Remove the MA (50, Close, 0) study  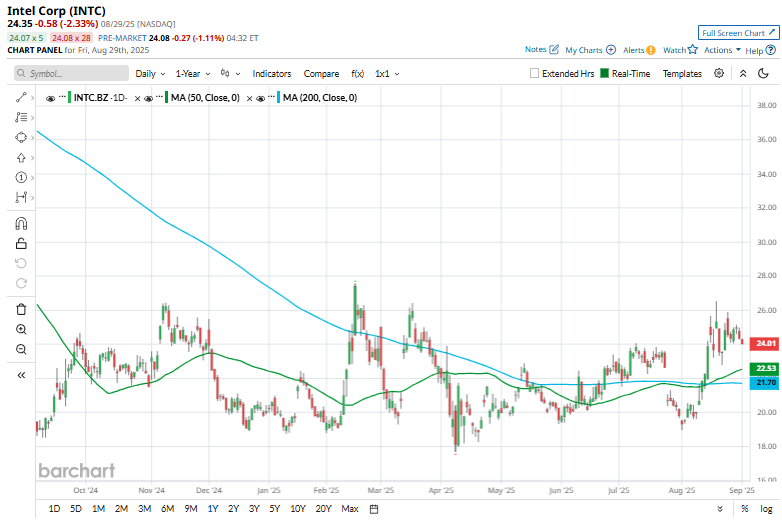coord(249,98)
